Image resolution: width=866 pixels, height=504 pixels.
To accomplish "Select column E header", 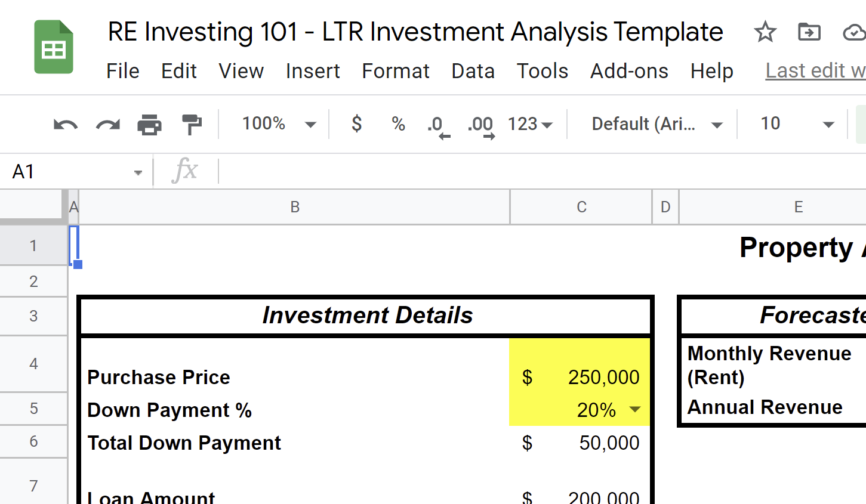I will tap(773, 207).
